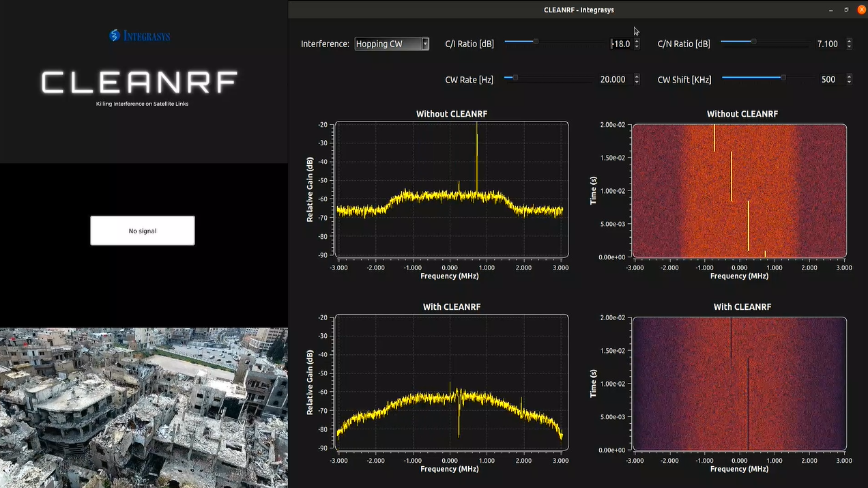This screenshot has height=488, width=868.
Task: Close the CLEANRF window
Action: [x=861, y=10]
